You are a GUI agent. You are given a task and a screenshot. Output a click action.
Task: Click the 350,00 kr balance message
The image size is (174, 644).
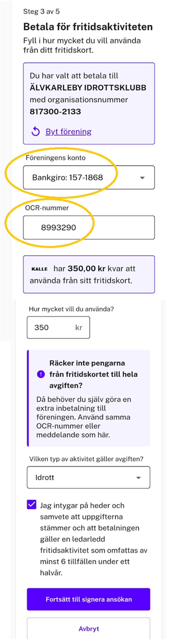pyautogui.click(x=89, y=274)
